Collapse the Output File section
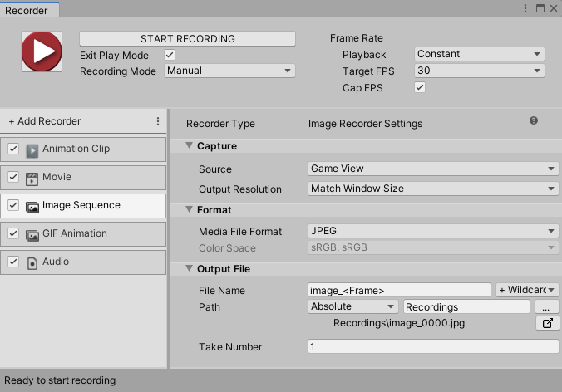This screenshot has width=562, height=392. 189,268
